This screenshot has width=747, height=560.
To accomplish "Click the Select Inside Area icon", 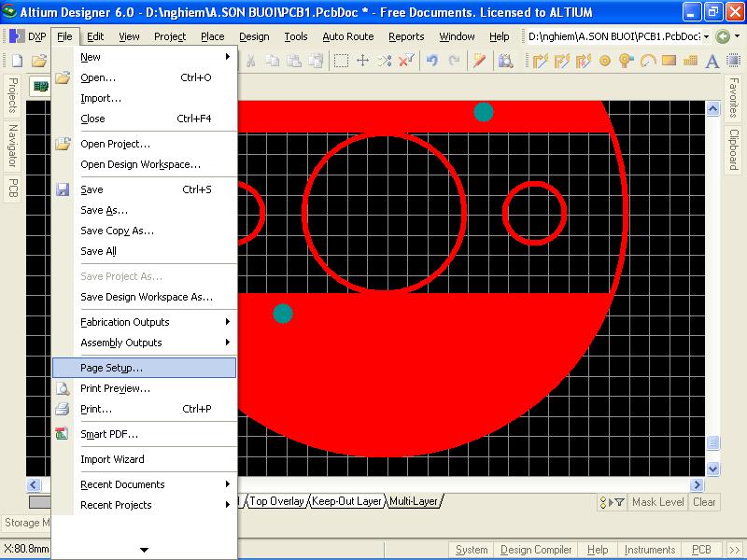I will (341, 61).
